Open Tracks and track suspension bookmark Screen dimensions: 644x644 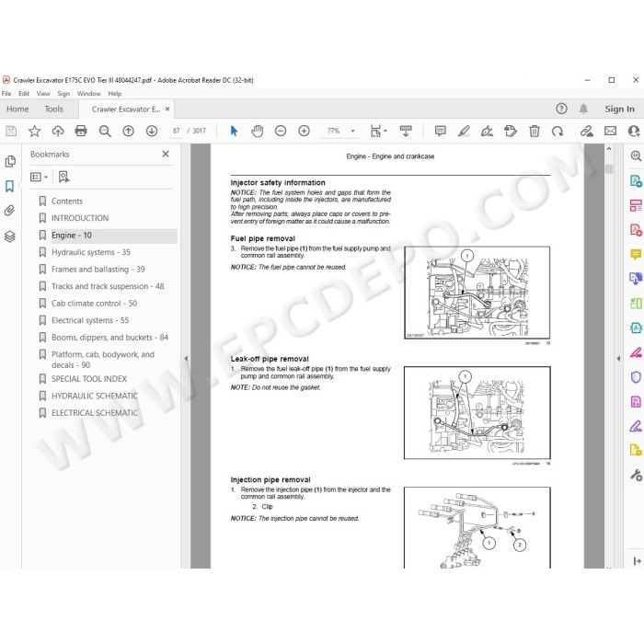click(x=108, y=286)
